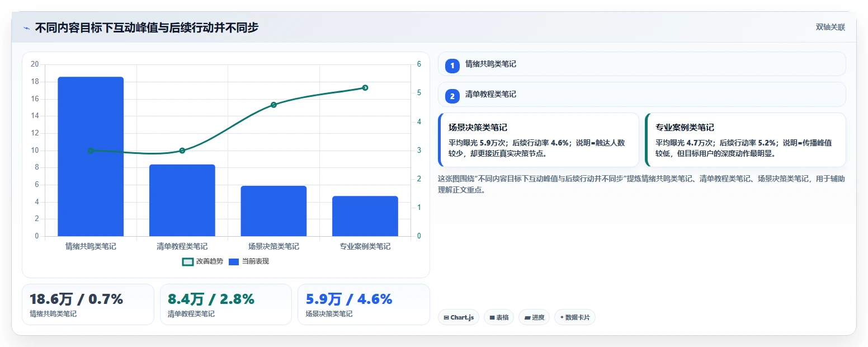868x347 pixels.
Task: Click the line point above 情绪共鸣类笔记
Action: (x=91, y=151)
